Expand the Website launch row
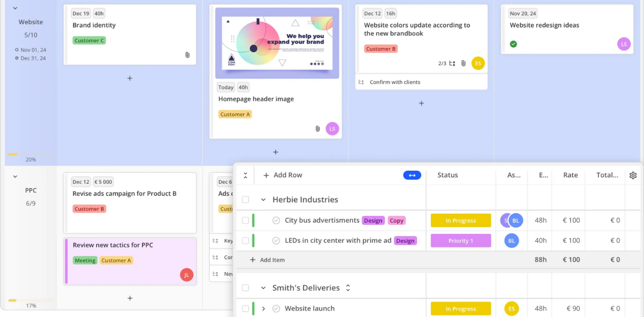The image size is (644, 317). [263, 309]
